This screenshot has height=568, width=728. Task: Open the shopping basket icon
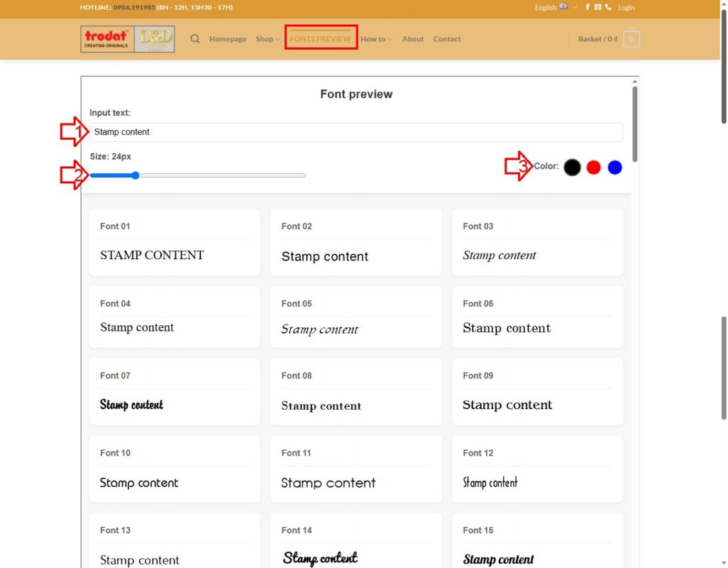click(631, 39)
